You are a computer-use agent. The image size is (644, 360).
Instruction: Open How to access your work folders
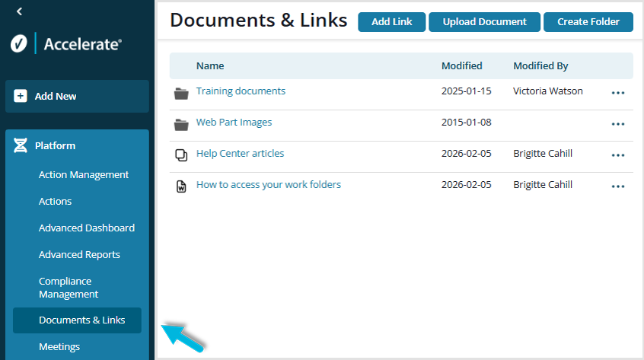268,185
